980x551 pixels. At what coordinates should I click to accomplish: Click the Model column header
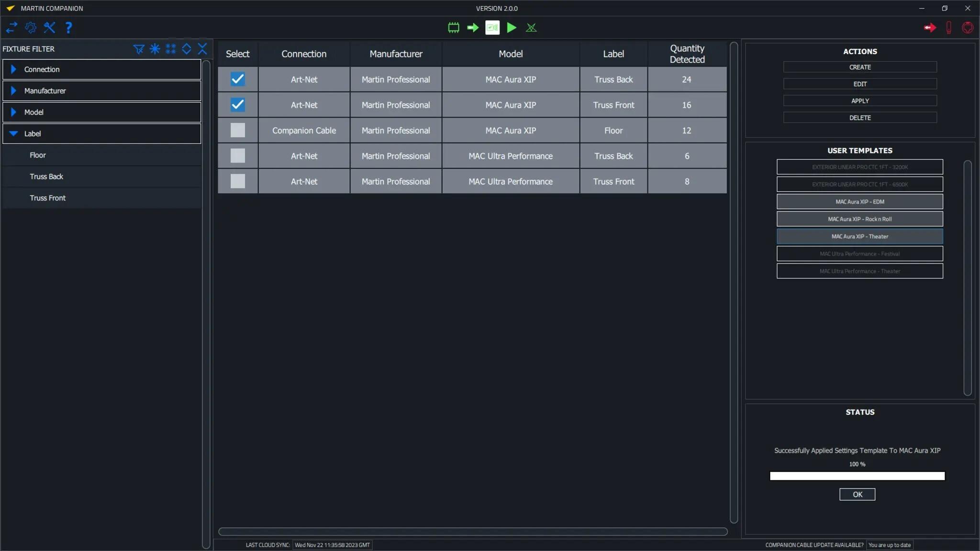pos(511,54)
